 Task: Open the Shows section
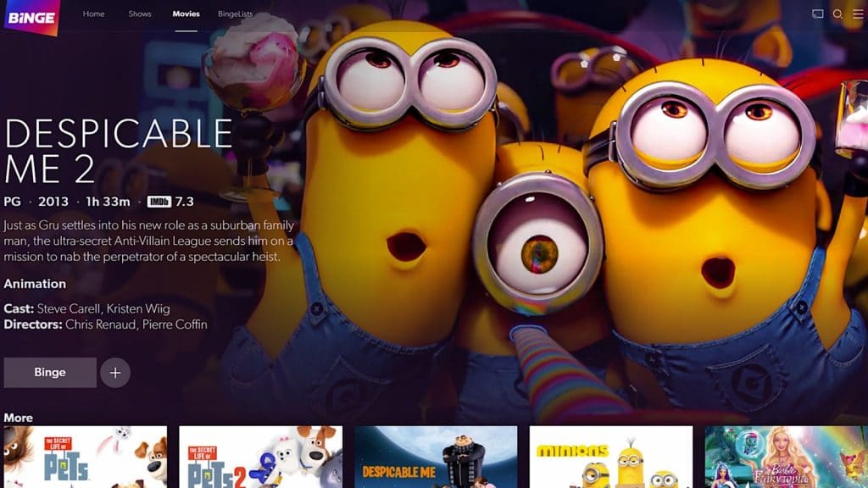139,14
